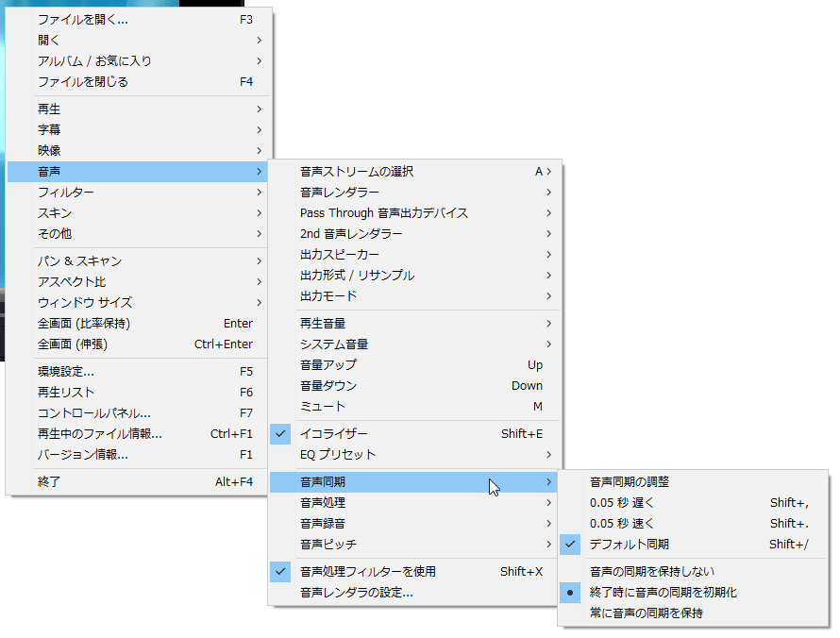
Task: Click 終了 to exit the player
Action: 49,482
